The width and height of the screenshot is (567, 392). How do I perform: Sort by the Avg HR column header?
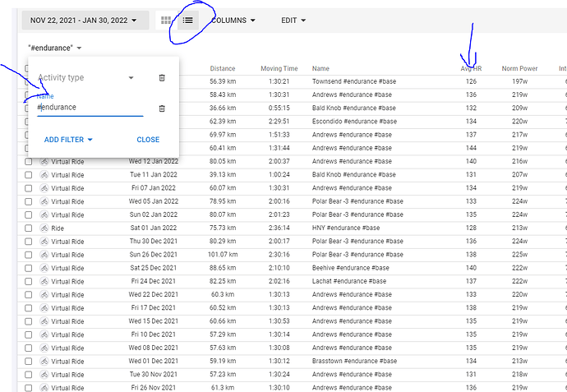(x=471, y=69)
